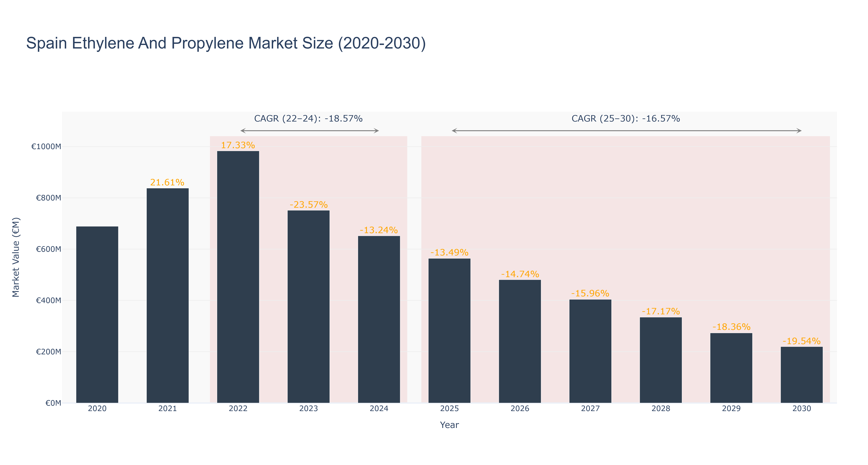Click the 2024 bar
The height and width of the screenshot is (465, 868).
click(379, 319)
